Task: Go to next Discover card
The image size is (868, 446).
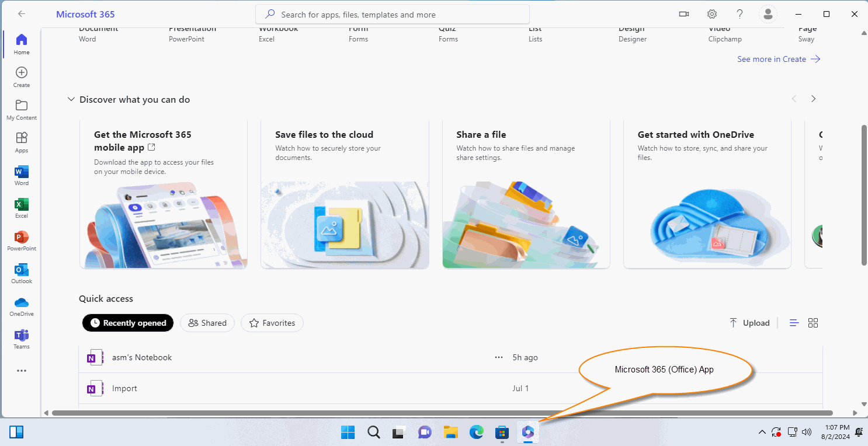Action: point(813,99)
